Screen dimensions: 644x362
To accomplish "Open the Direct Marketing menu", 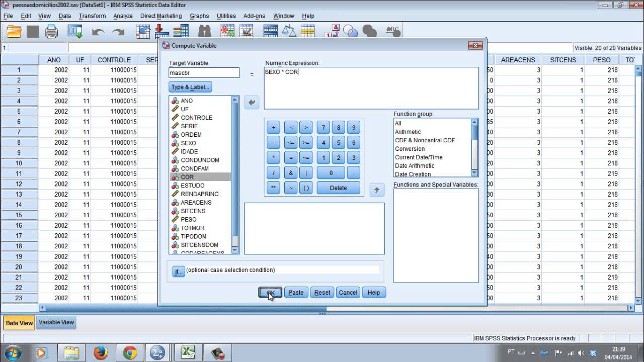I will coord(161,16).
